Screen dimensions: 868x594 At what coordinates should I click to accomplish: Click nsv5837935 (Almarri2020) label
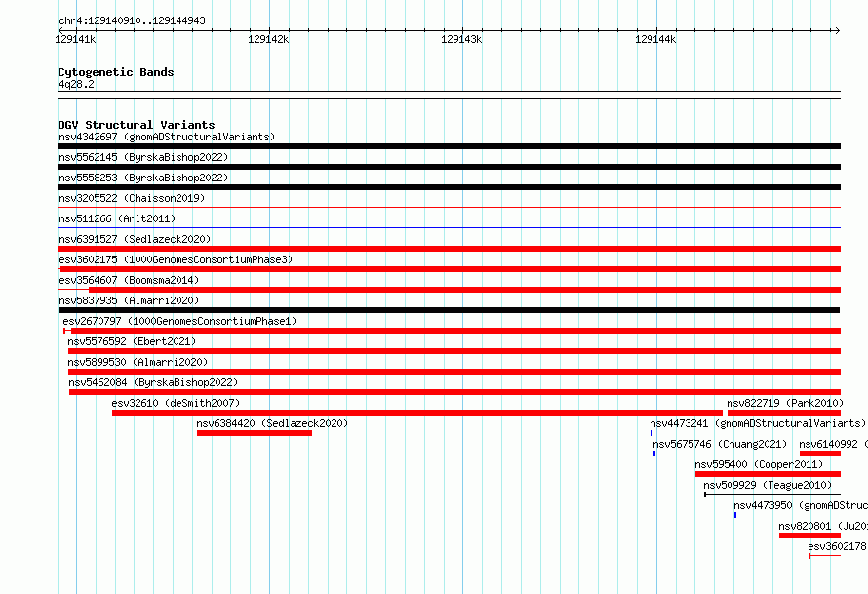click(129, 300)
